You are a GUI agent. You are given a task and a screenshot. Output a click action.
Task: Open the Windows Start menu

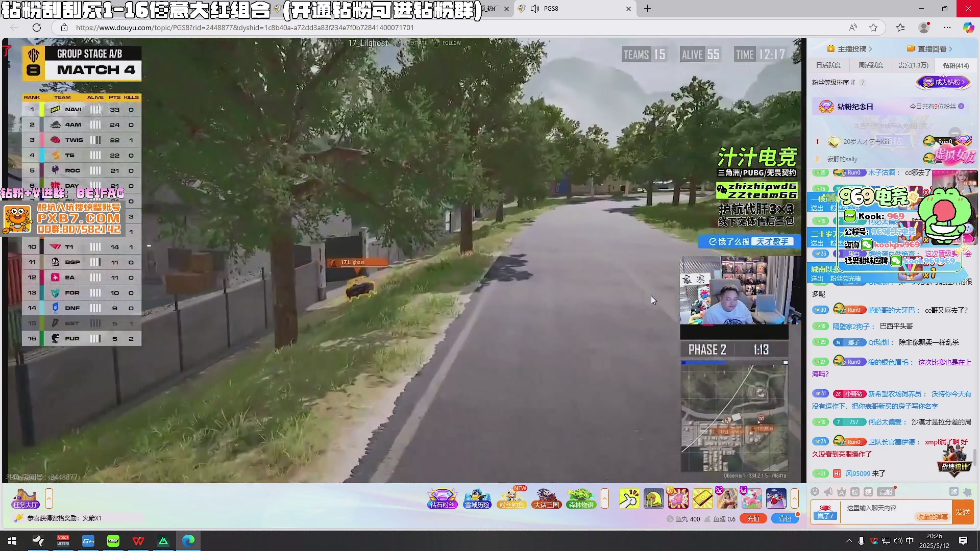(12, 541)
